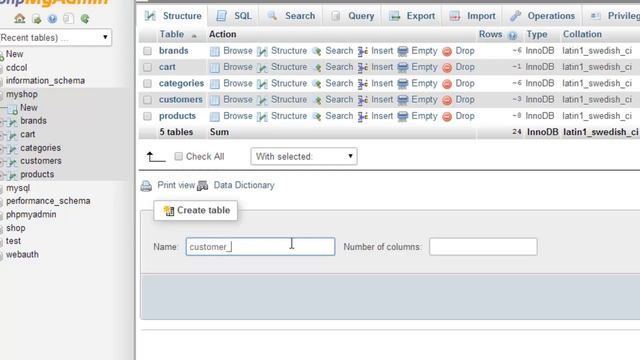
Task: Click the green reload navigation icon
Action: pyautogui.click(x=85, y=19)
